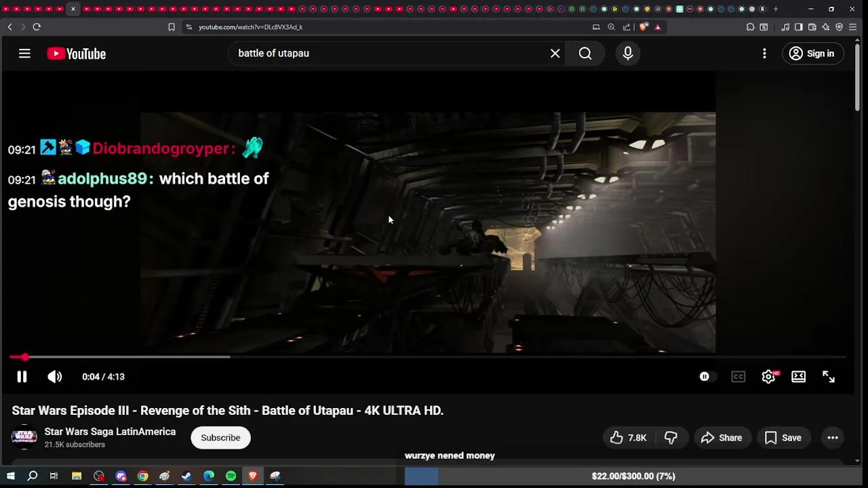The height and width of the screenshot is (488, 868).
Task: Open a new browser tab
Action: click(x=776, y=9)
